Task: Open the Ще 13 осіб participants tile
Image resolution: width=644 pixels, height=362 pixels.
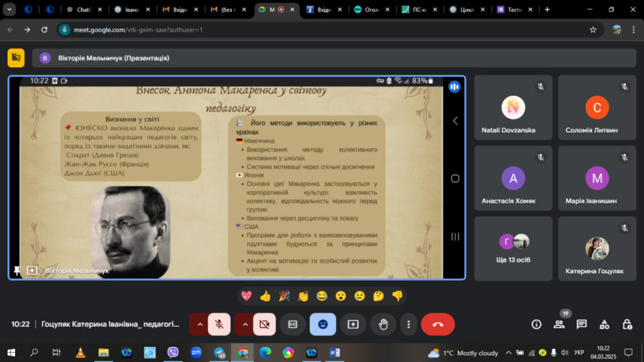Action: [513, 249]
